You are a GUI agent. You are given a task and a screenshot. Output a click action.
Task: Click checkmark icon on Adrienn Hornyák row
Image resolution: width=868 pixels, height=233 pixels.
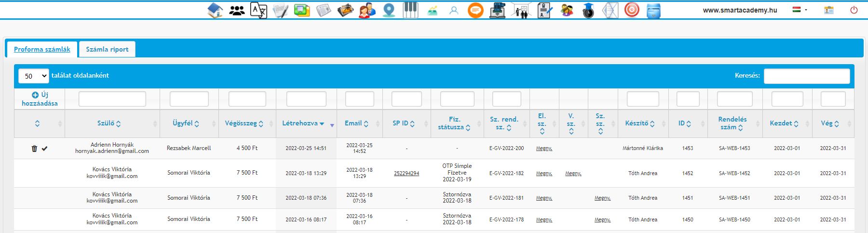[x=45, y=149]
